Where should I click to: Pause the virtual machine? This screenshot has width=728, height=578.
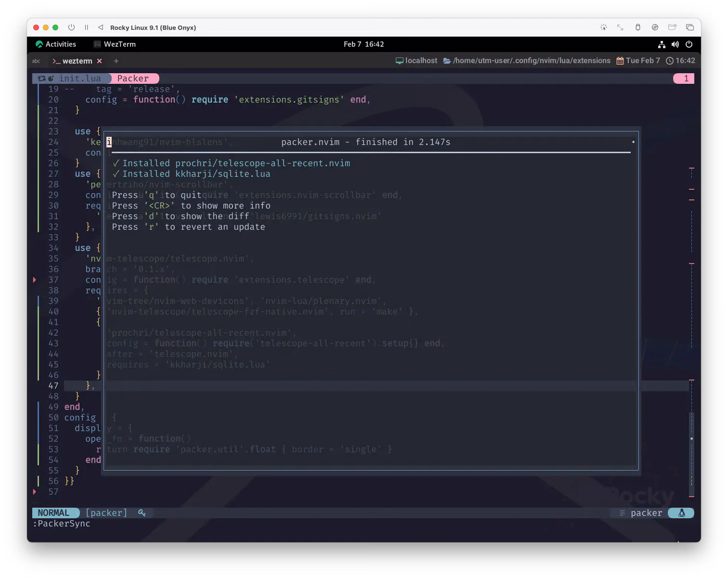click(86, 27)
